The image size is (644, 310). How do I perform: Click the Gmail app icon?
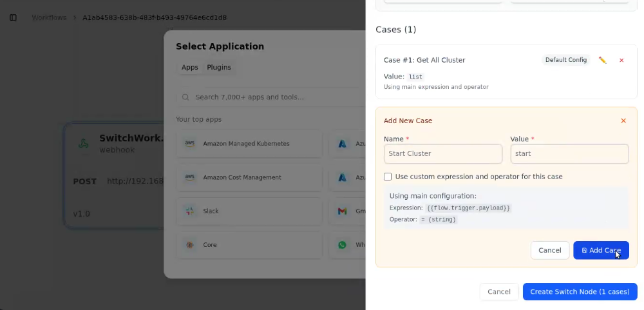pos(343,211)
